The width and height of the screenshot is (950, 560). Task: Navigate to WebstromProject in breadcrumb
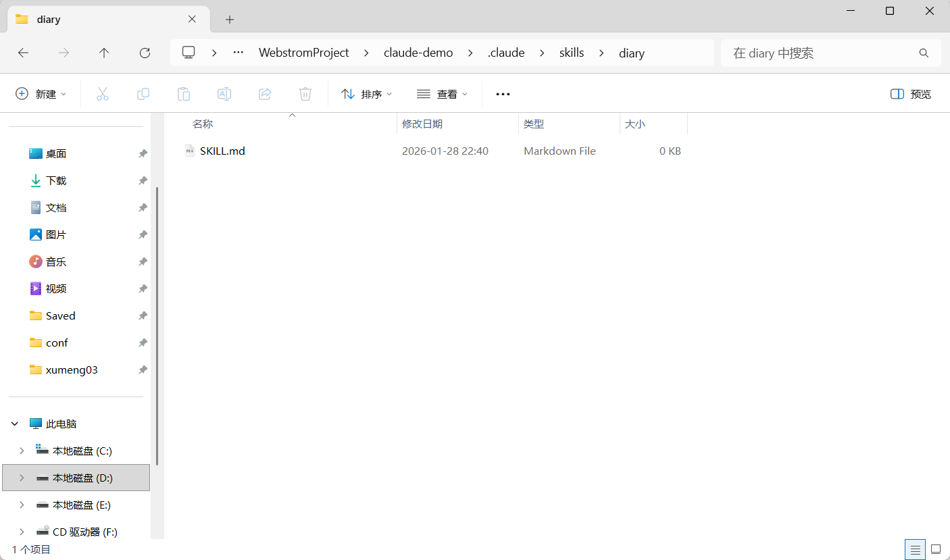point(304,53)
